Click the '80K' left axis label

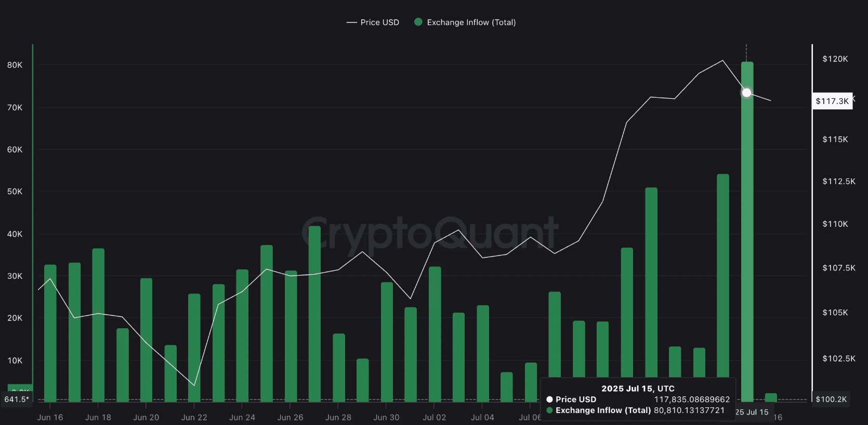coord(15,65)
